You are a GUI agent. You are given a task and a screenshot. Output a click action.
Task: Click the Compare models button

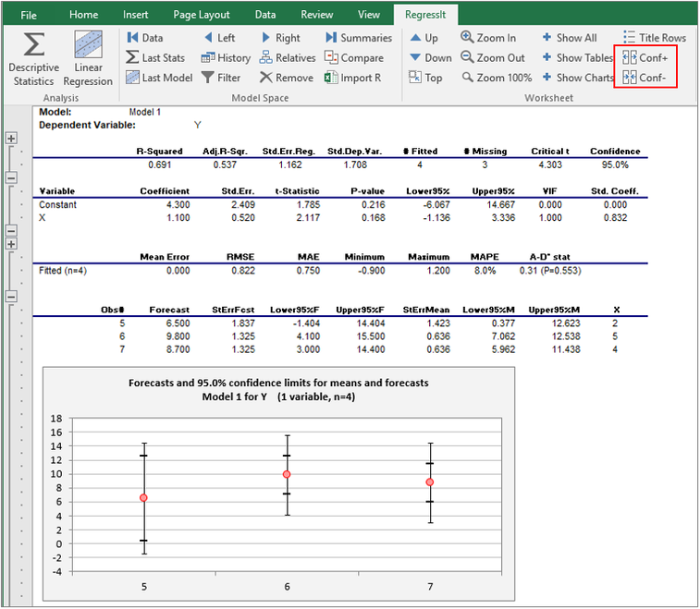[x=354, y=57]
